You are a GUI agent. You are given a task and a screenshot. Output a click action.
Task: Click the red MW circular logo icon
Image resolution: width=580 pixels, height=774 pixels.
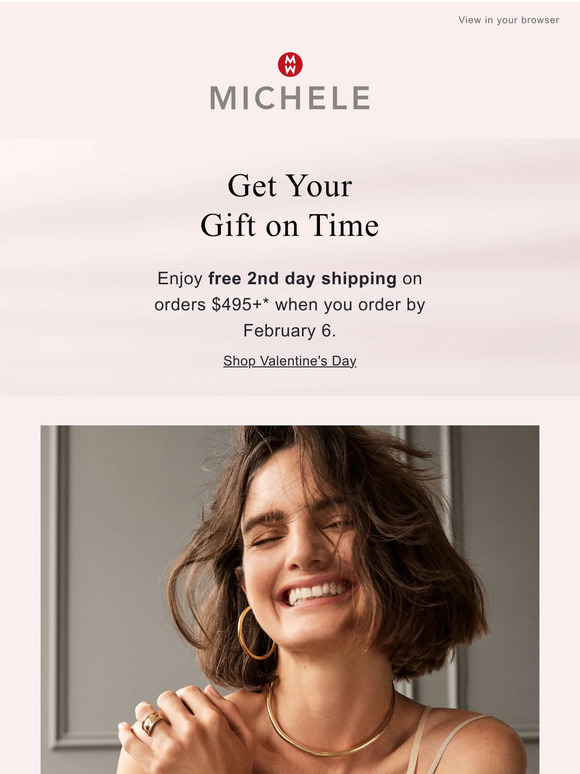[290, 65]
